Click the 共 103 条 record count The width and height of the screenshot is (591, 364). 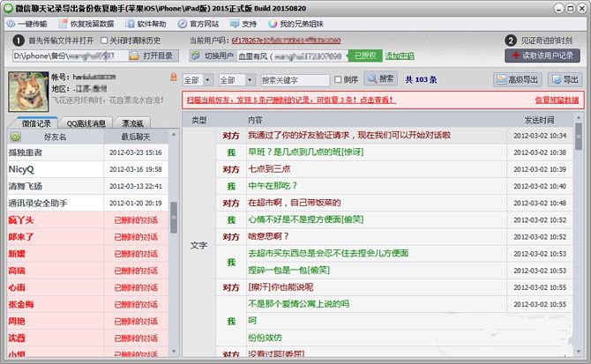(x=421, y=80)
